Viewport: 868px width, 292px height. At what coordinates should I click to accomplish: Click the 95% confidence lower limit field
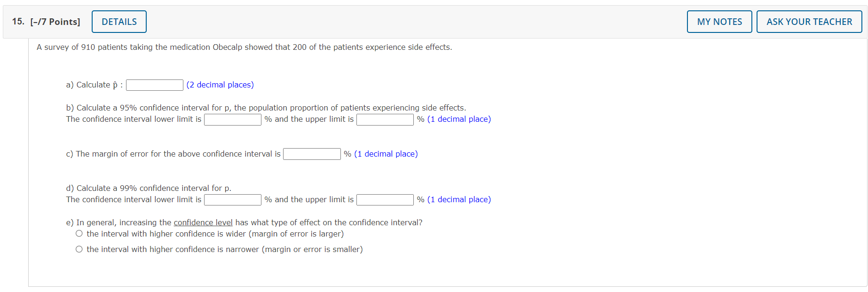(x=232, y=119)
